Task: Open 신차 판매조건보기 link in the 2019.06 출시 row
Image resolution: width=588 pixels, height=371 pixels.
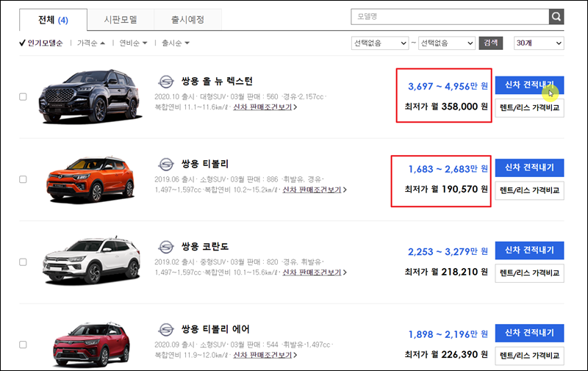Action: tap(315, 190)
